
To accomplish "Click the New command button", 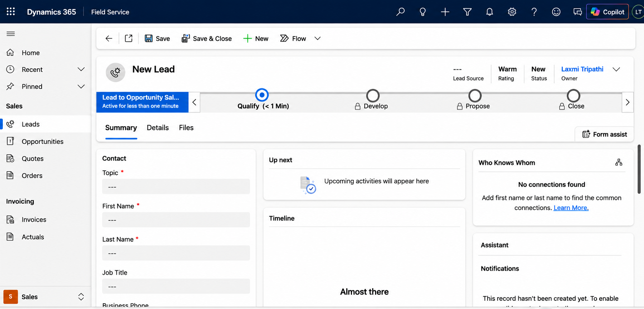I will [x=256, y=38].
